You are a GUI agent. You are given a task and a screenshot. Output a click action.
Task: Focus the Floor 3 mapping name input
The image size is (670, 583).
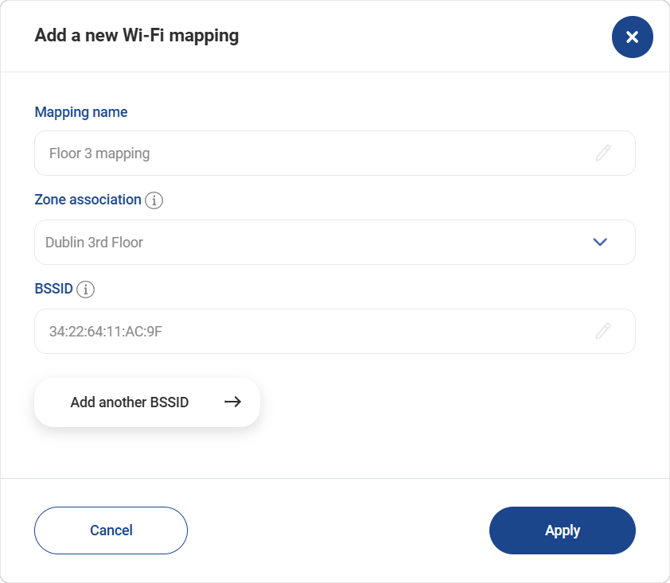click(x=335, y=153)
